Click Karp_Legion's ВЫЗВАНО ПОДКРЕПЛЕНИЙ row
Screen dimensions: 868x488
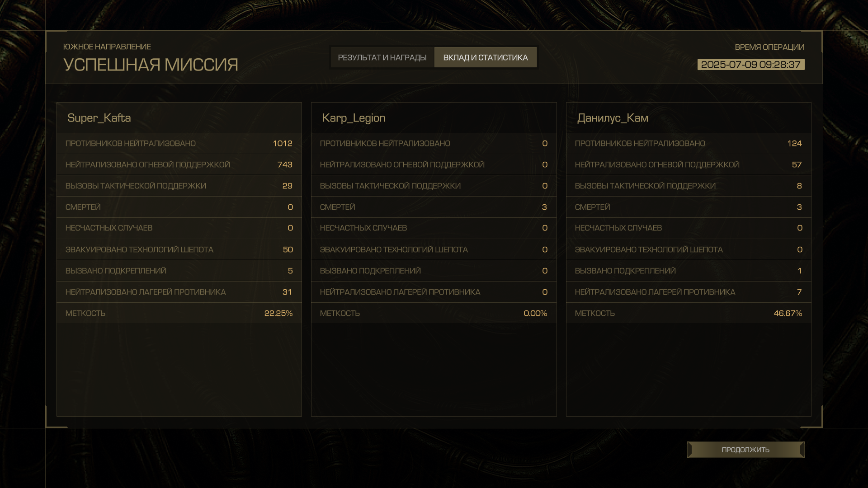[434, 271]
